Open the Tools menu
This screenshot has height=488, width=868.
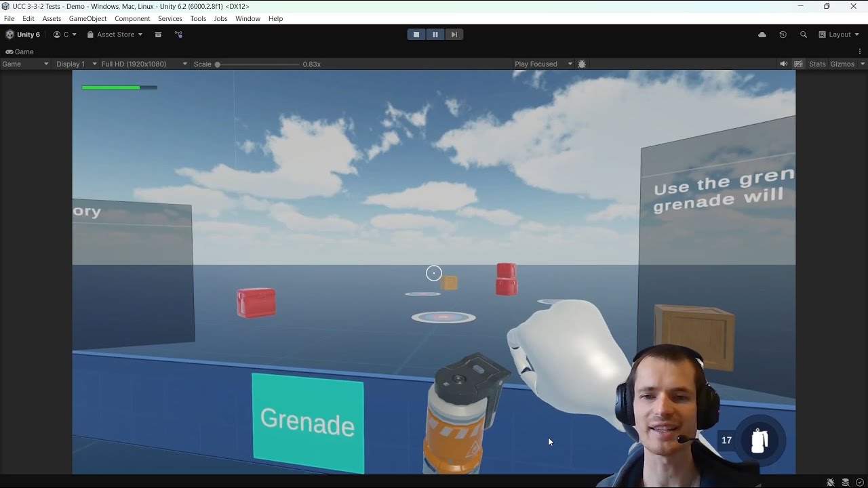coord(198,18)
